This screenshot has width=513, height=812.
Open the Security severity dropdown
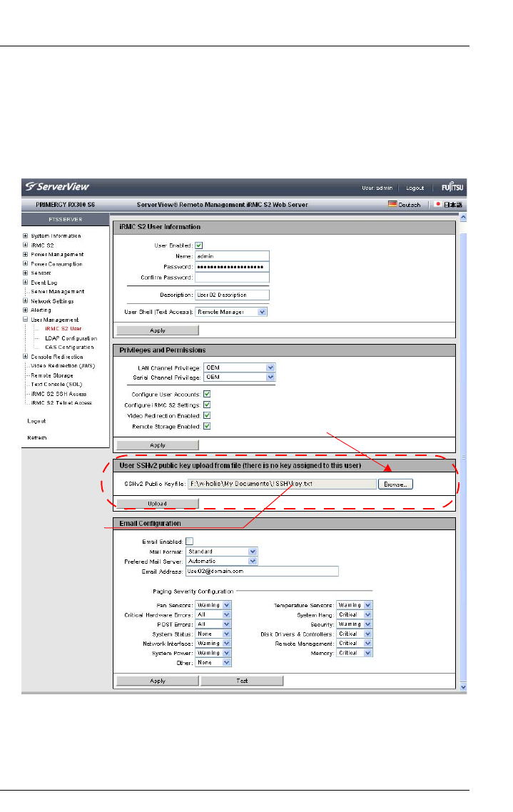(355, 624)
